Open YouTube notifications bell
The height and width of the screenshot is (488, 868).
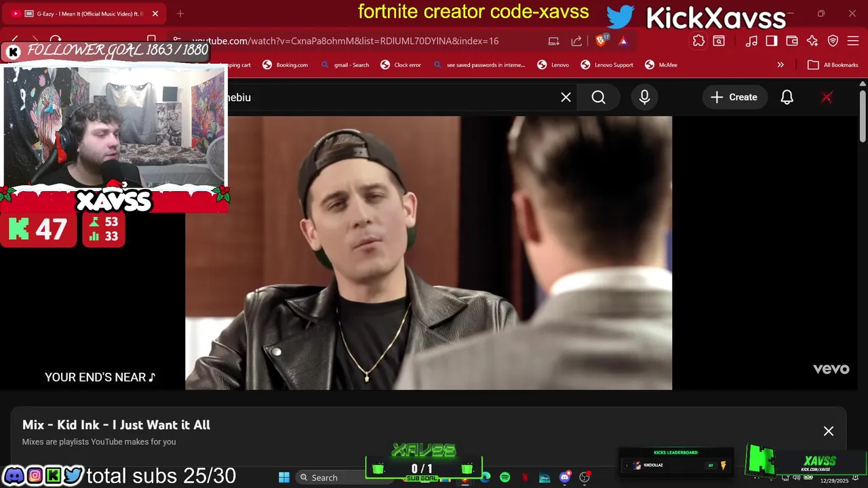pyautogui.click(x=787, y=97)
